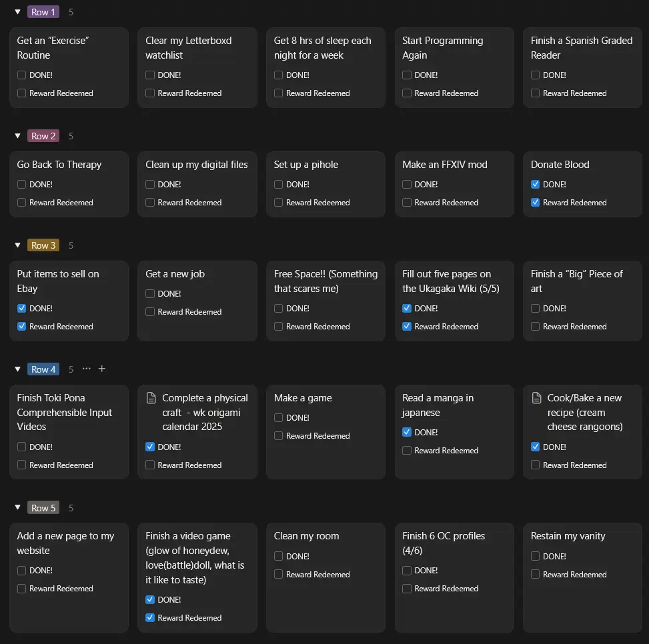Collapse the Row 3 group using its arrow
The width and height of the screenshot is (649, 644).
tap(17, 245)
